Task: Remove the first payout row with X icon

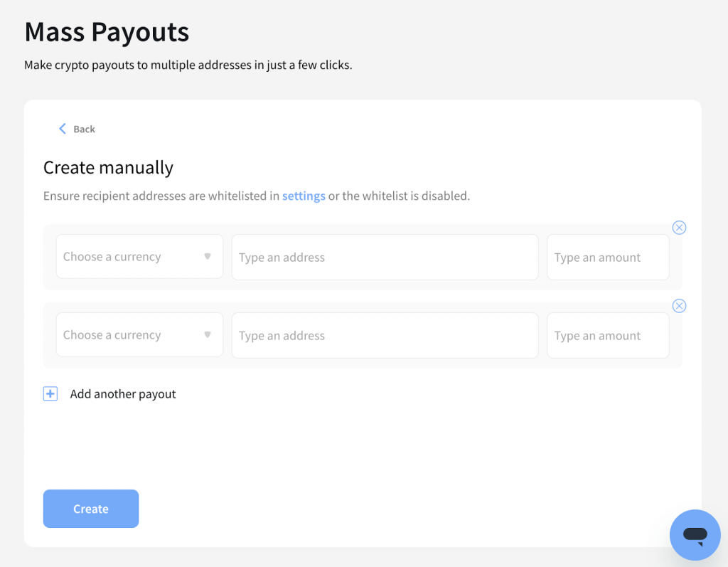Action: (x=679, y=228)
